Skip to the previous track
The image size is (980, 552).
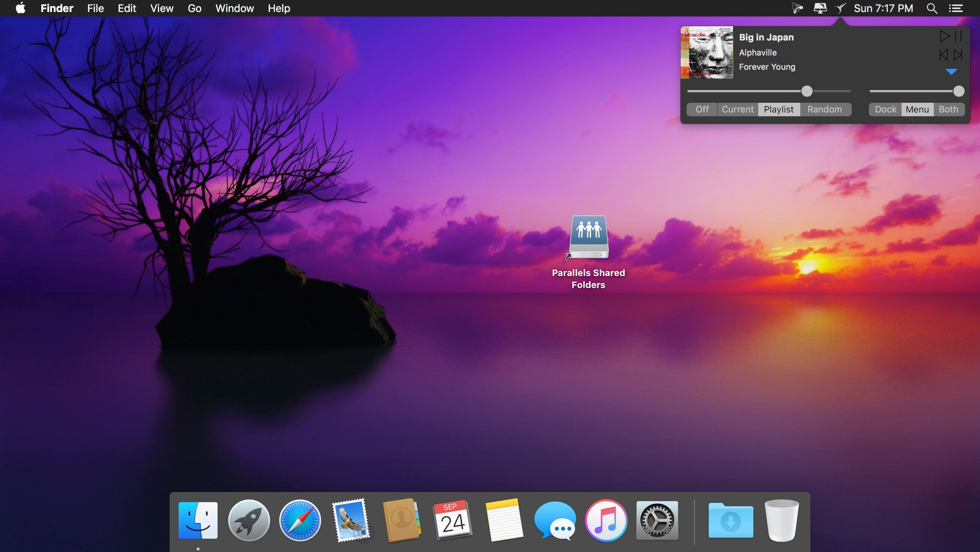point(943,55)
